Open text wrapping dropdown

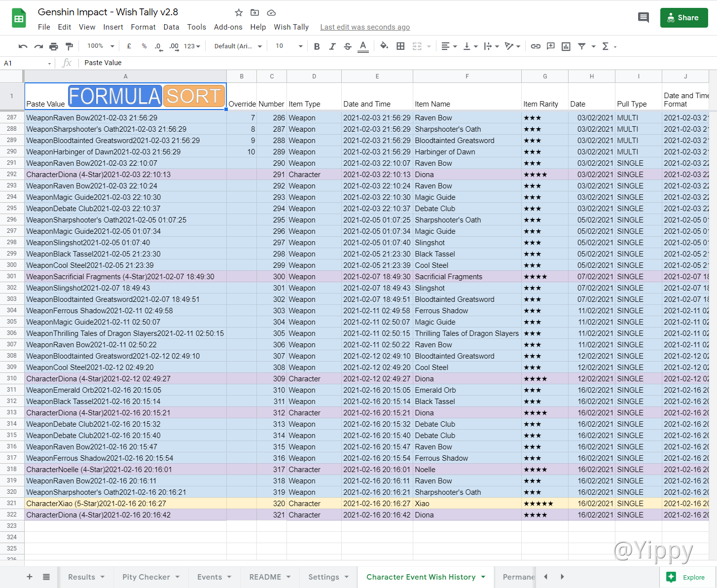(x=491, y=46)
